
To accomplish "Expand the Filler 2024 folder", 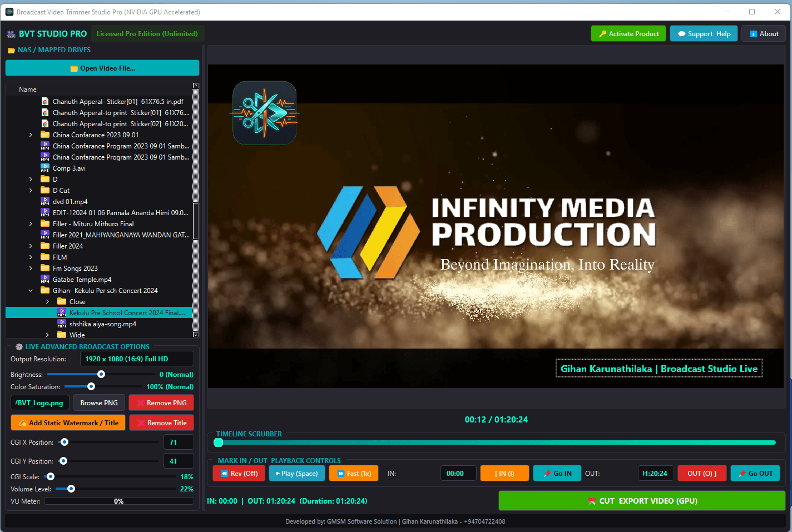I will coord(31,246).
